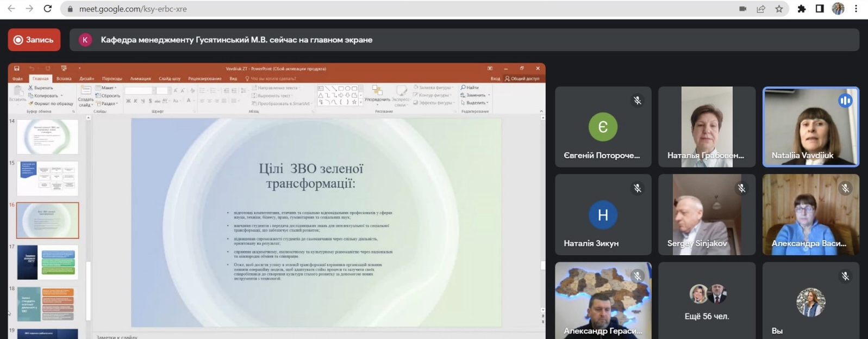Select the Главная ribbon tab

click(40, 78)
